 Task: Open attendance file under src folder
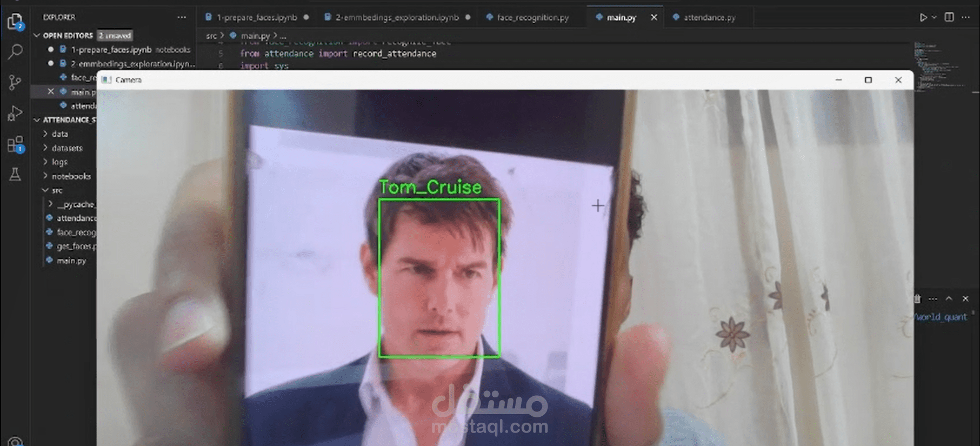(x=76, y=218)
